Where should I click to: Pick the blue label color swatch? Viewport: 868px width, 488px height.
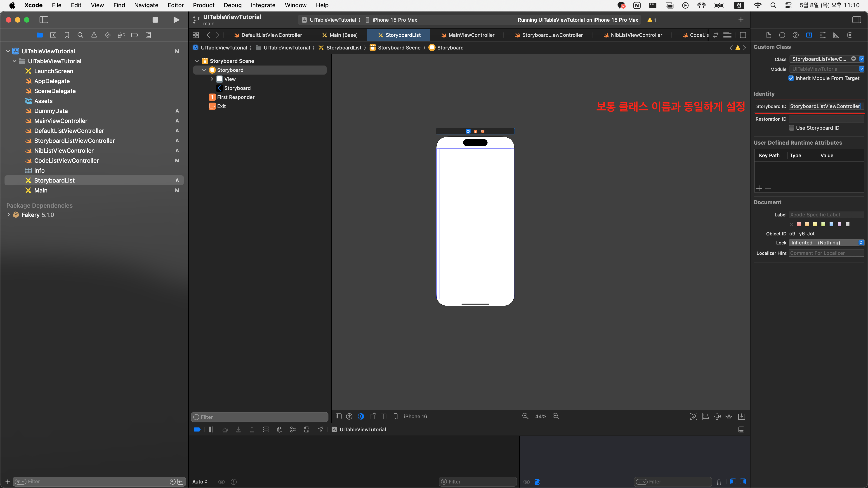tap(831, 224)
